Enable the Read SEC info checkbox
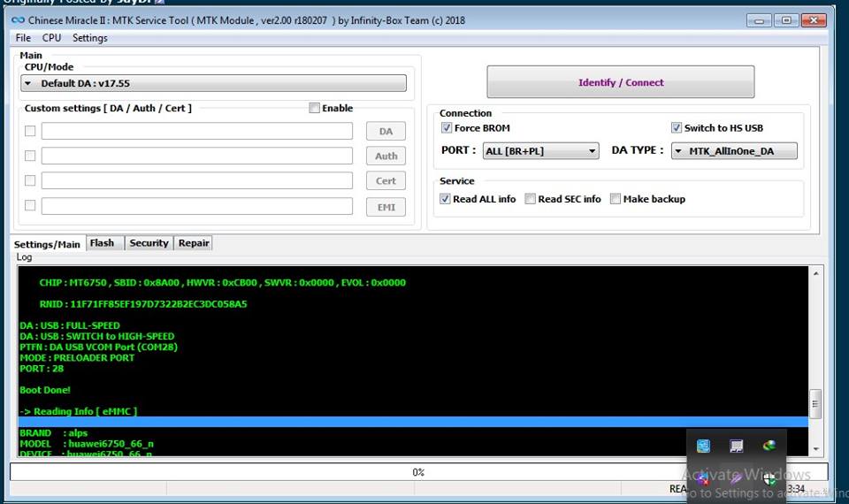 530,199
